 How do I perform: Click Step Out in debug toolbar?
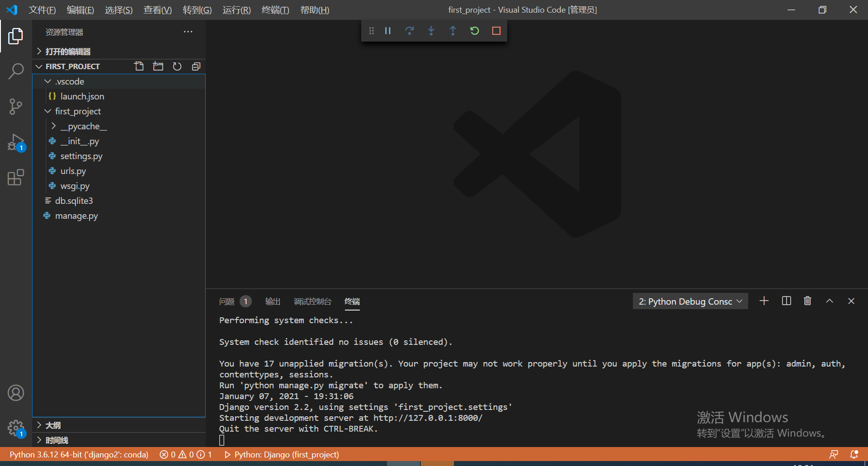pyautogui.click(x=453, y=31)
